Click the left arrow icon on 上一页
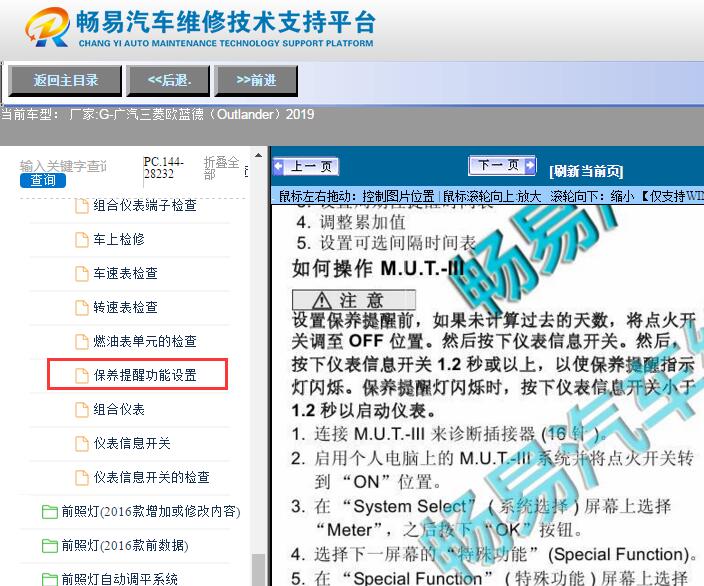Viewport: 704px width, 586px height. click(x=279, y=167)
